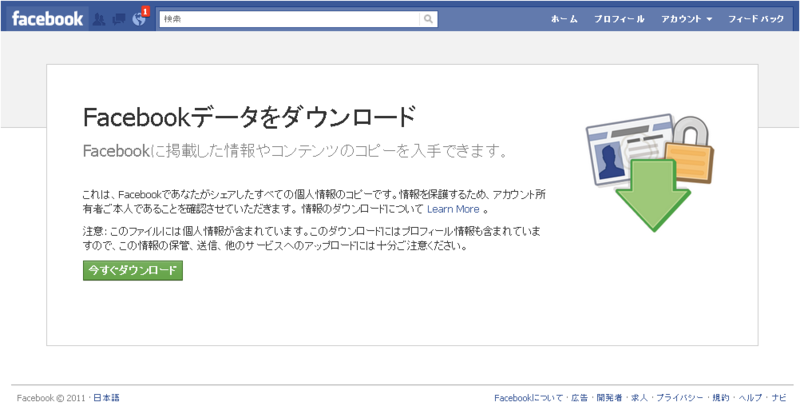
Task: Click the Facebook © 2011 footer text
Action: click(x=52, y=398)
